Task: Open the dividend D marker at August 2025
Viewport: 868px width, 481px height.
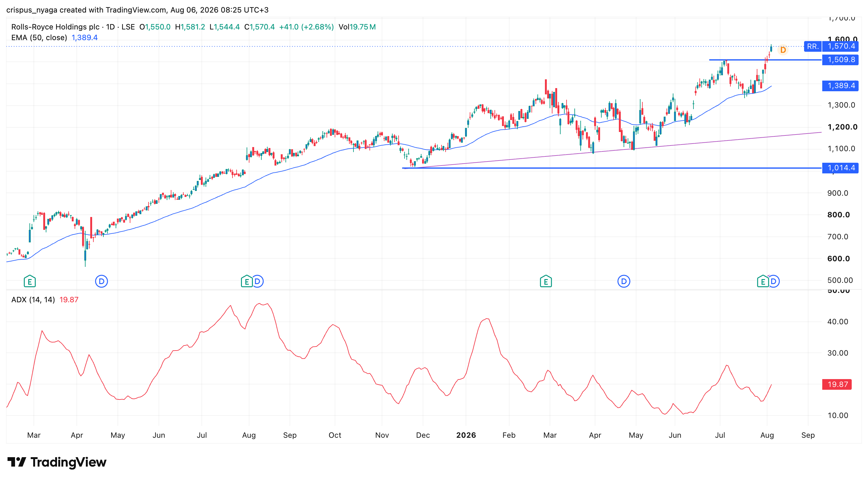Action: (258, 281)
